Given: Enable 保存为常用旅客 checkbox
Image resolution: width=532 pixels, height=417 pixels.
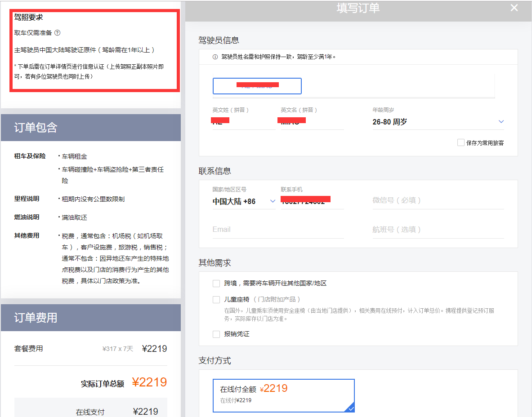Looking at the screenshot, I should coord(460,142).
